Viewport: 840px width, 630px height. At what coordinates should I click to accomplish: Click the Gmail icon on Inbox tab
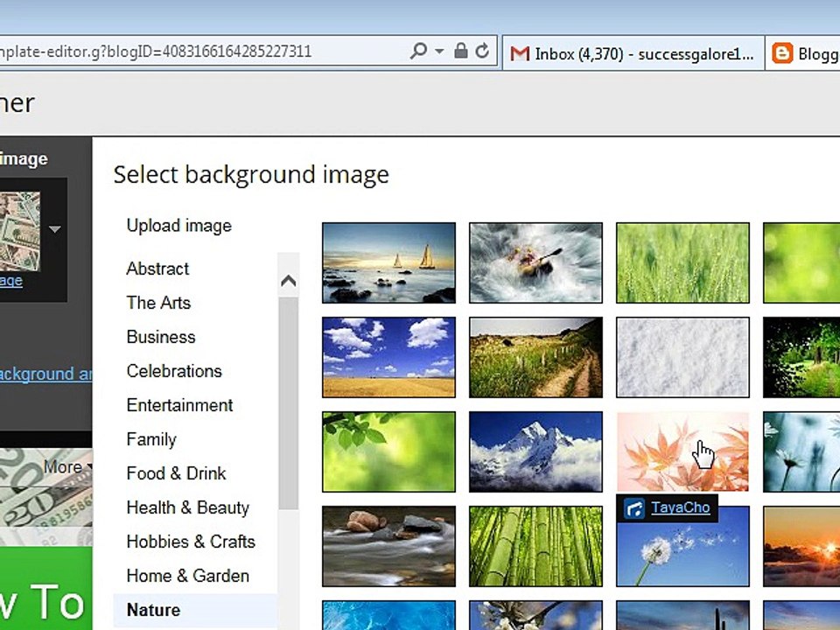520,53
